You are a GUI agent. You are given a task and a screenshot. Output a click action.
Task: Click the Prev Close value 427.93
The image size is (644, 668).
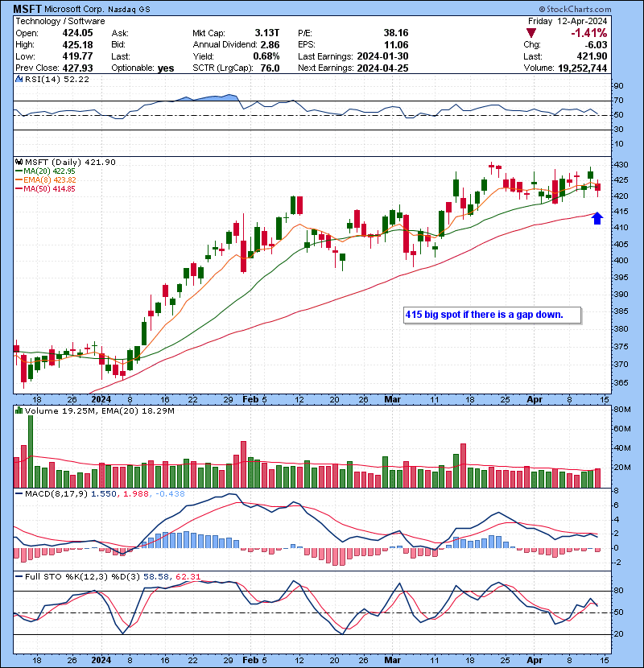(x=77, y=68)
